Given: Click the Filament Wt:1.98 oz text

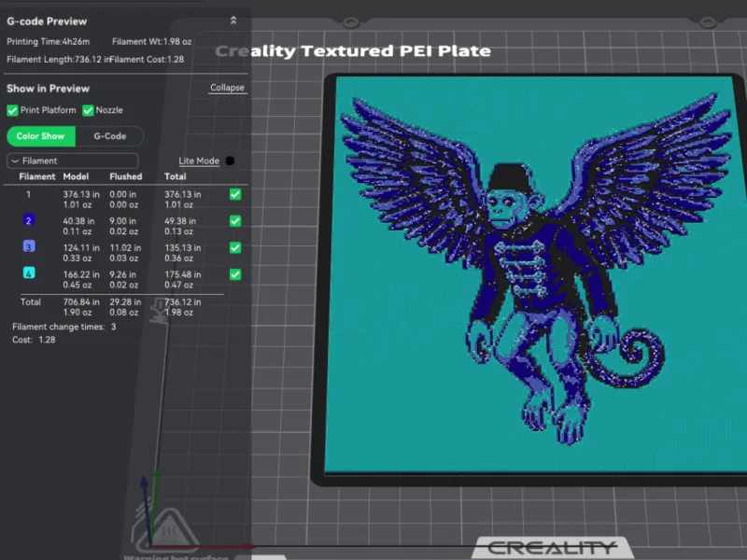Looking at the screenshot, I should [151, 42].
